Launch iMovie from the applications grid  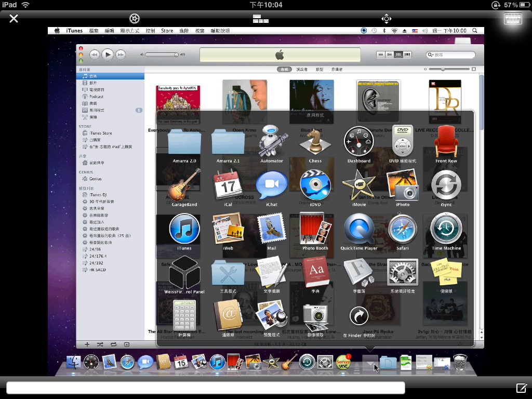[x=358, y=185]
